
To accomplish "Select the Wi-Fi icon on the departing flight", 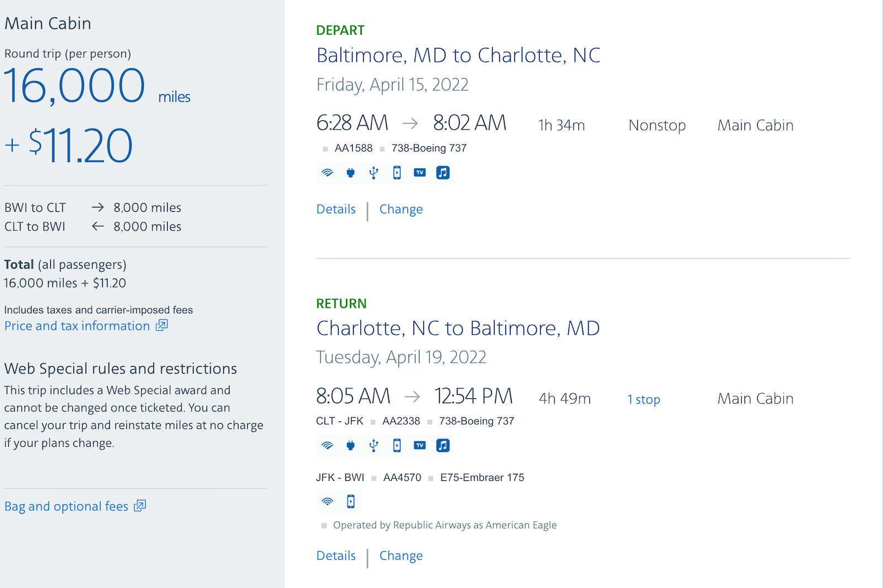I will pos(327,172).
